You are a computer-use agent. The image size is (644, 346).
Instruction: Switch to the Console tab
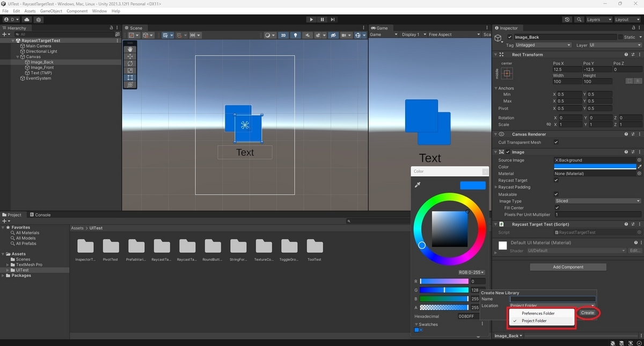tap(40, 215)
